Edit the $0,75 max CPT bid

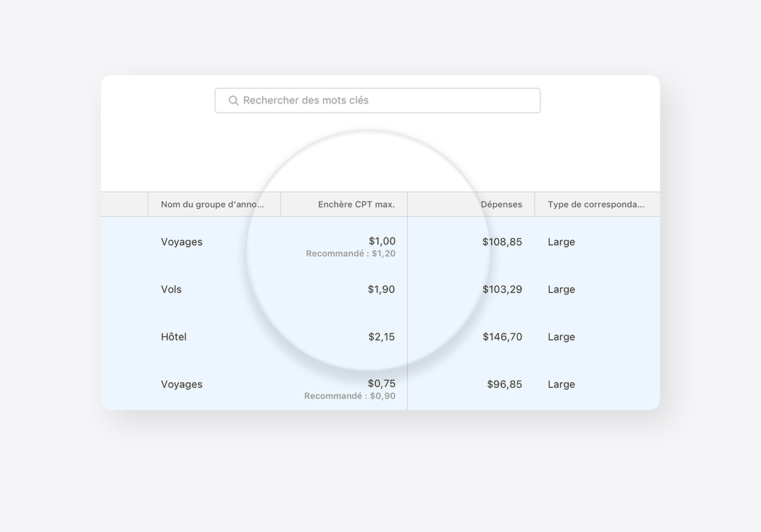click(382, 384)
